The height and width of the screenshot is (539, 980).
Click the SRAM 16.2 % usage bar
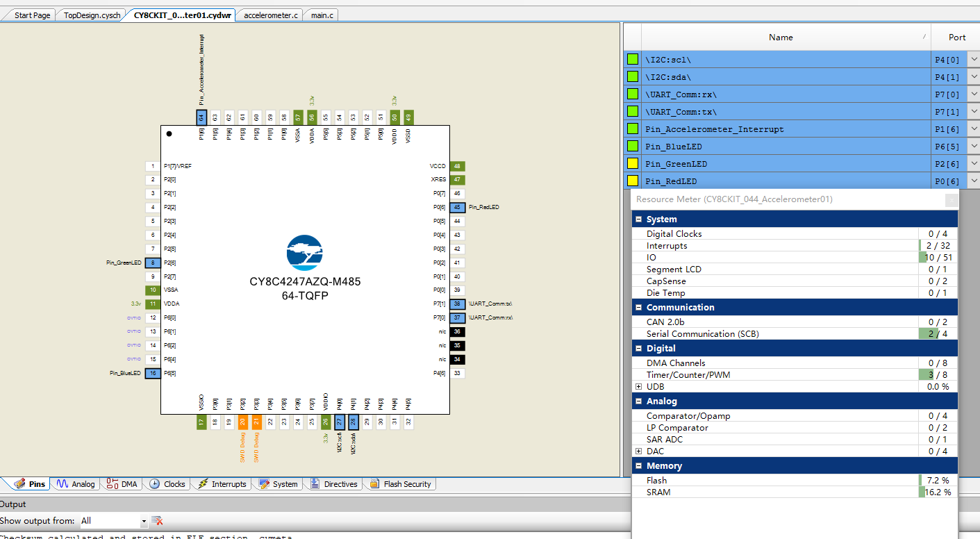[937, 492]
